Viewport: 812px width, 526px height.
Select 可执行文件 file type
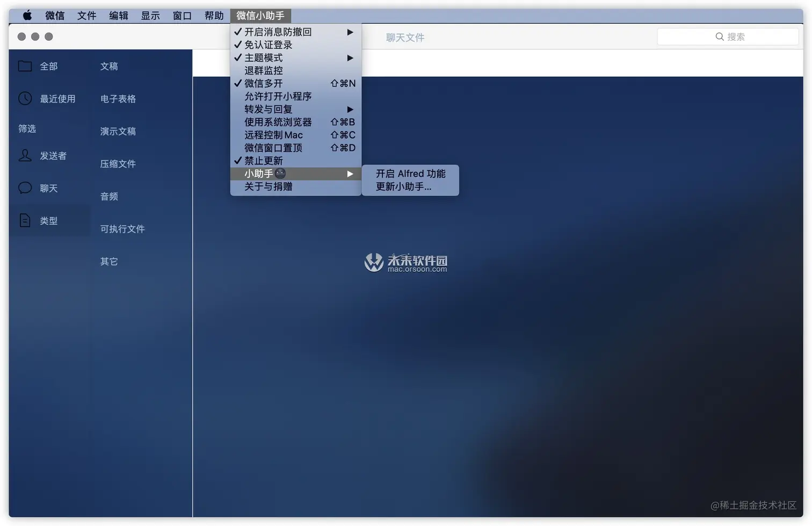point(122,229)
